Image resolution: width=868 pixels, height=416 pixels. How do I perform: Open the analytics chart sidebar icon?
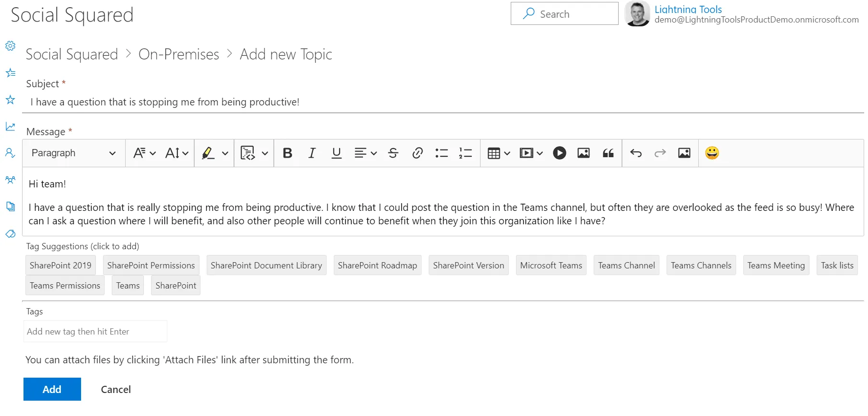point(10,127)
